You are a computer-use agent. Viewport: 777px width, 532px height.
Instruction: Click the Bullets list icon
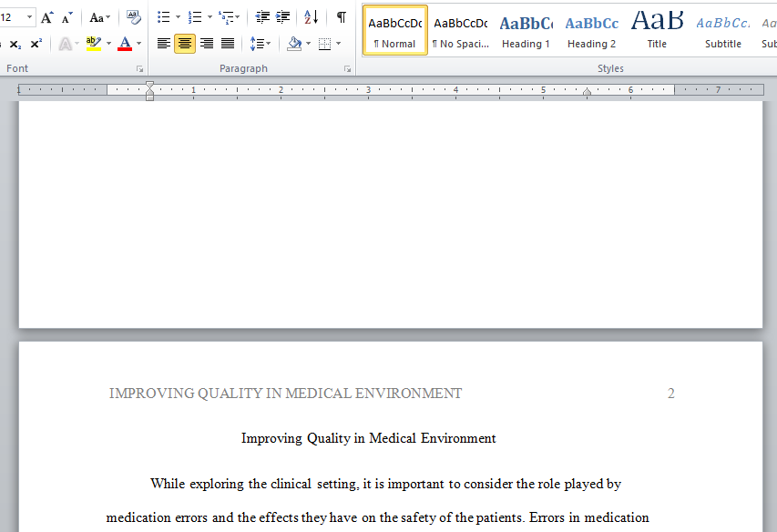point(164,18)
